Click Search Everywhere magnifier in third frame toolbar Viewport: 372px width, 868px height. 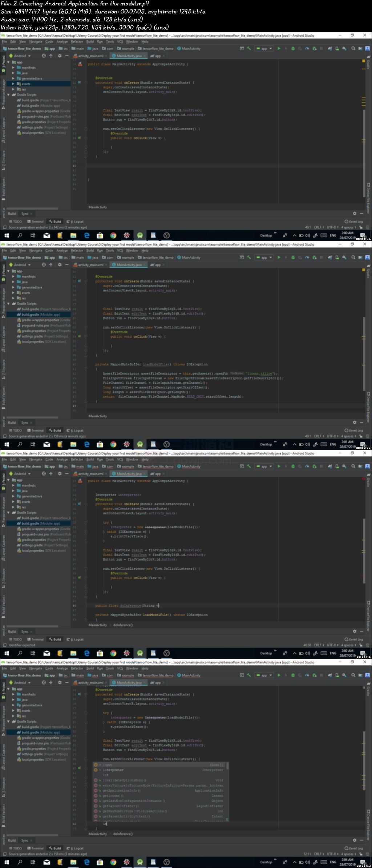click(x=353, y=466)
